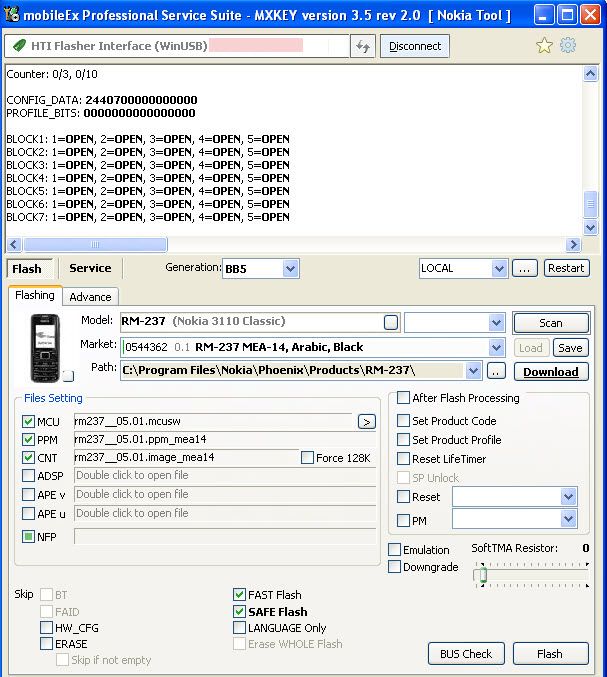Click the Download button

pos(551,371)
